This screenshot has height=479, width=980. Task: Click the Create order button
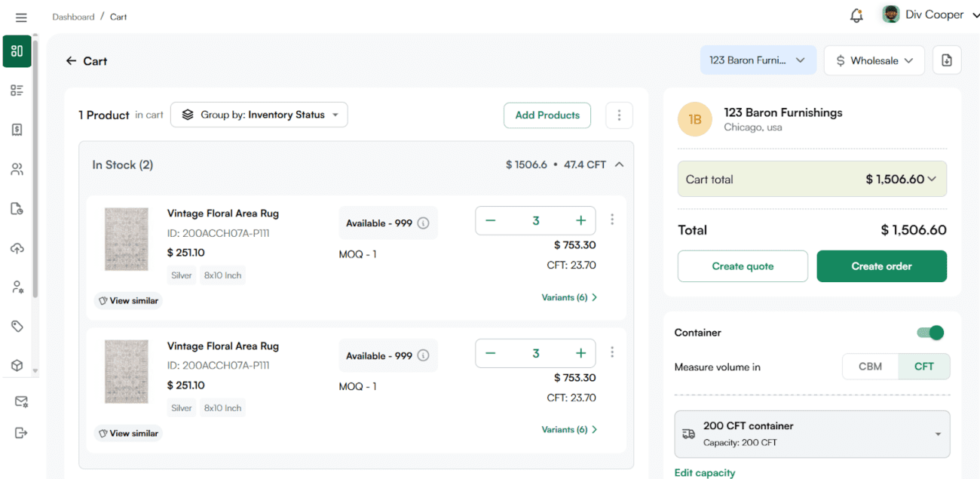(x=881, y=266)
